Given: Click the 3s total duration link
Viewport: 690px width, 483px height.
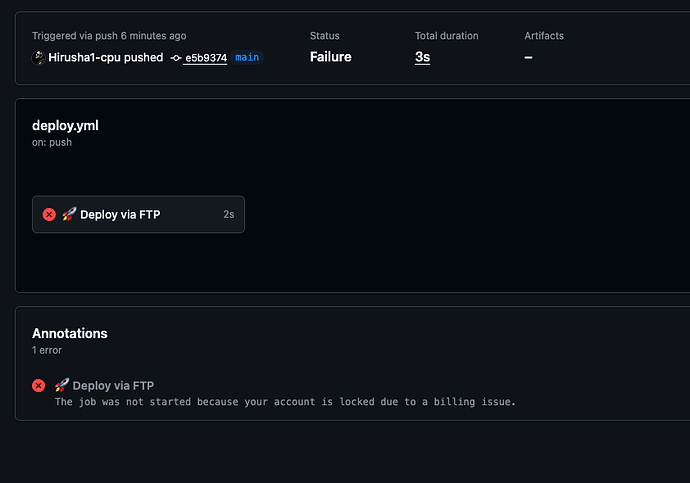Looking at the screenshot, I should (422, 57).
